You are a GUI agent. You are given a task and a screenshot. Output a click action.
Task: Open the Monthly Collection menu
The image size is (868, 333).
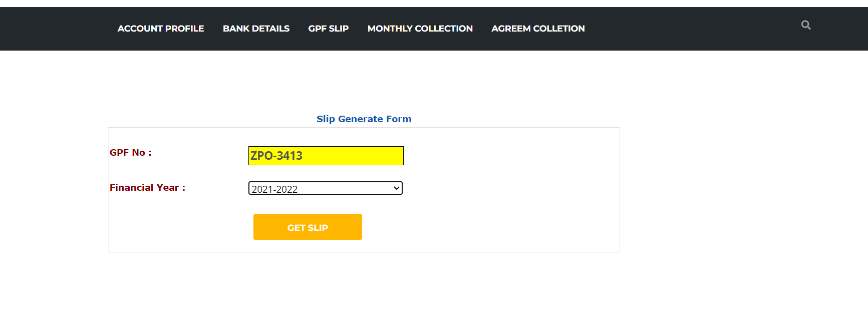click(420, 29)
